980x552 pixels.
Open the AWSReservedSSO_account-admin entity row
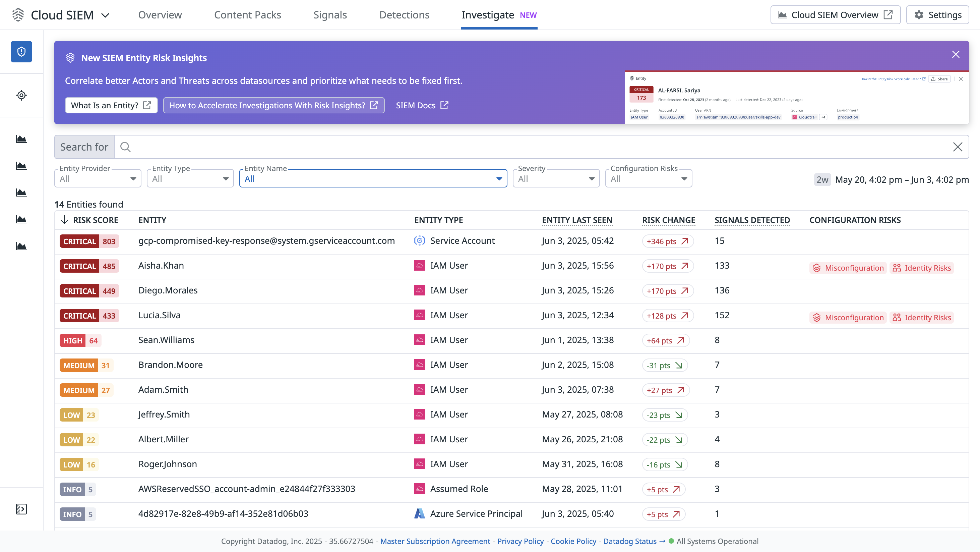pyautogui.click(x=511, y=489)
